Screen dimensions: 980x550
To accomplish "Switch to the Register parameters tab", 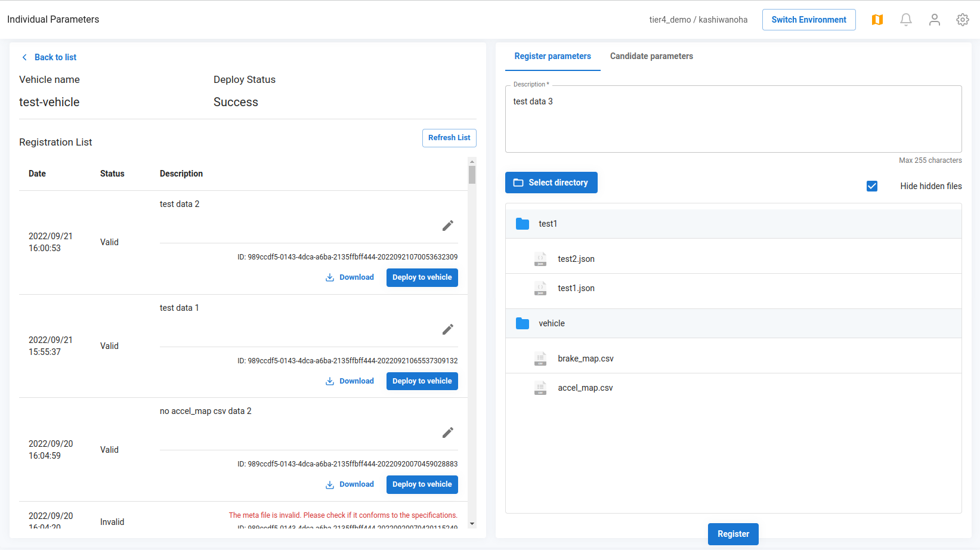I will pyautogui.click(x=552, y=56).
